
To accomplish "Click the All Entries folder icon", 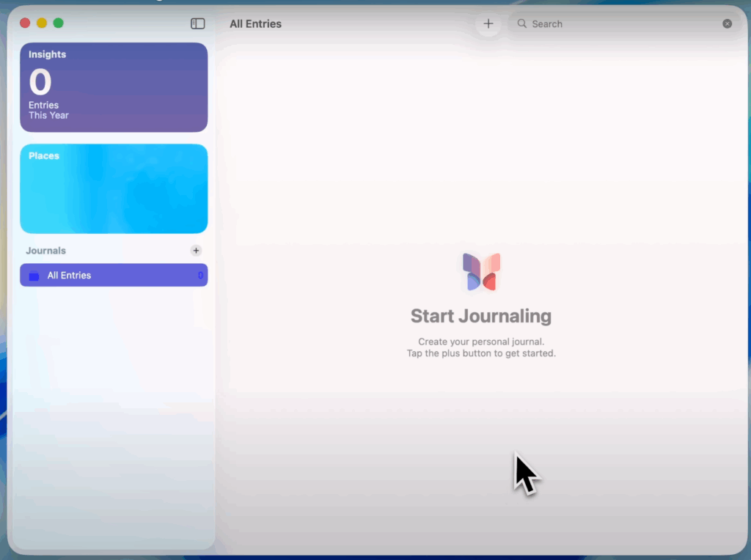I will [x=34, y=276].
